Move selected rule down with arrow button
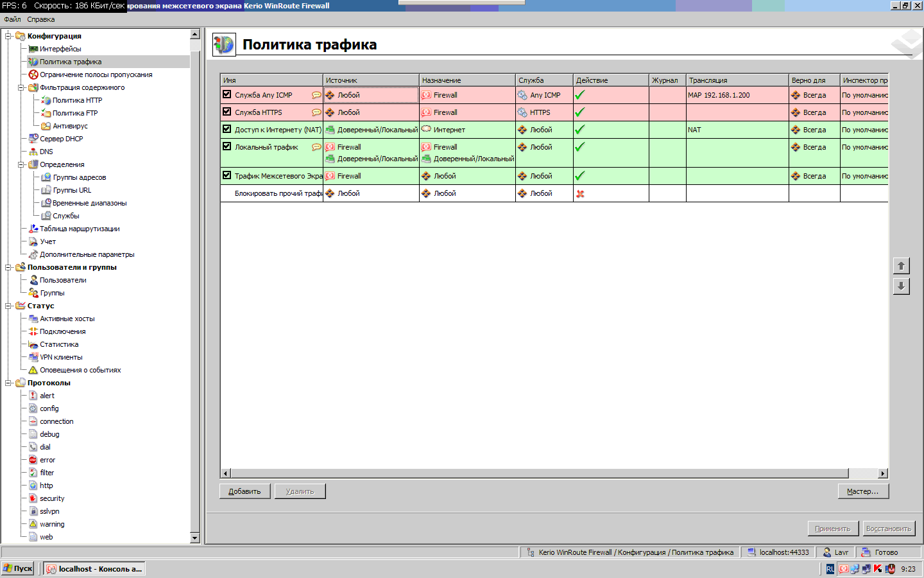Image resolution: width=924 pixels, height=578 pixels. tap(901, 286)
